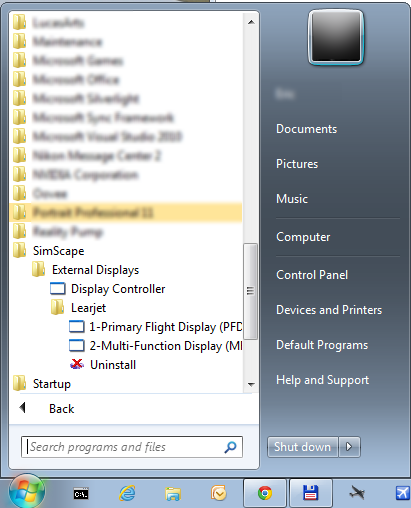Switch to the floppy disk app on taskbar
Viewport: 411px width, 508px height.
(311, 493)
